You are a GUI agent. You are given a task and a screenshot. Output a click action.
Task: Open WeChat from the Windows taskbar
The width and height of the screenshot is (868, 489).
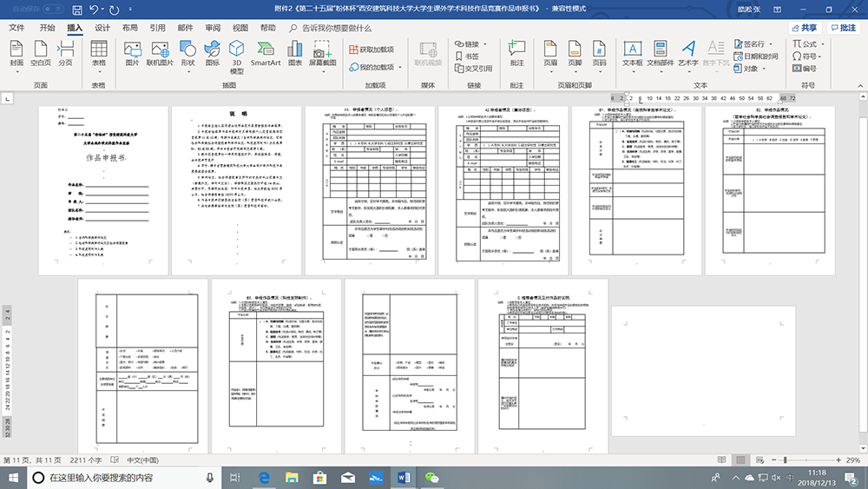(431, 478)
